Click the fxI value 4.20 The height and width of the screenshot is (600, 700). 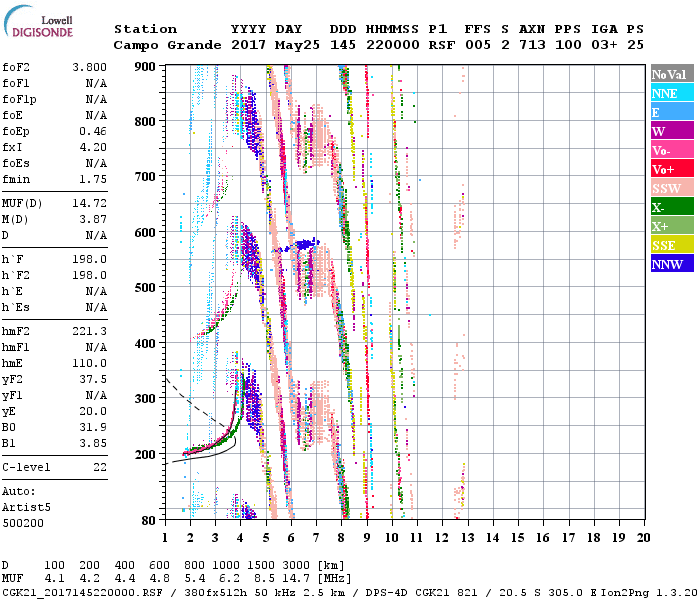coord(93,147)
